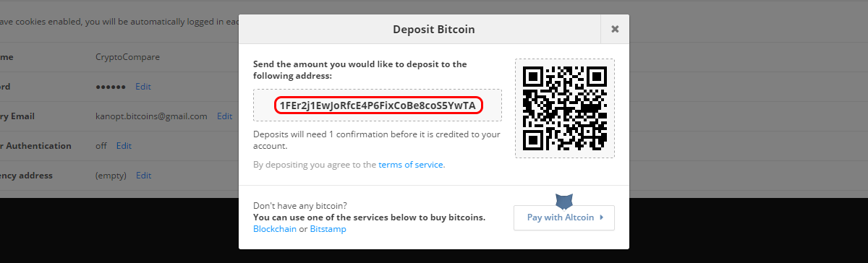Open the Blockchain link

click(275, 229)
